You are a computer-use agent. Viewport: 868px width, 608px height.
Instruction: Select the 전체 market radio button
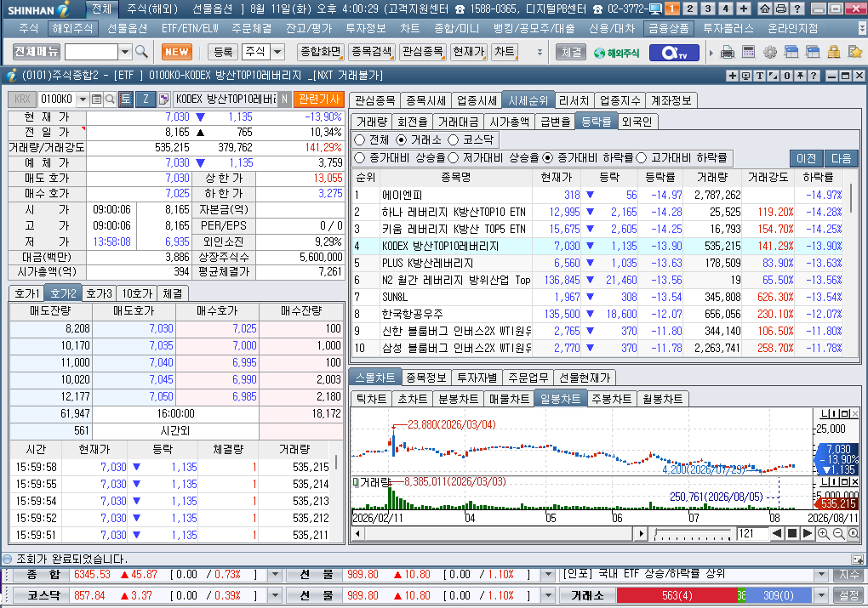(360, 140)
